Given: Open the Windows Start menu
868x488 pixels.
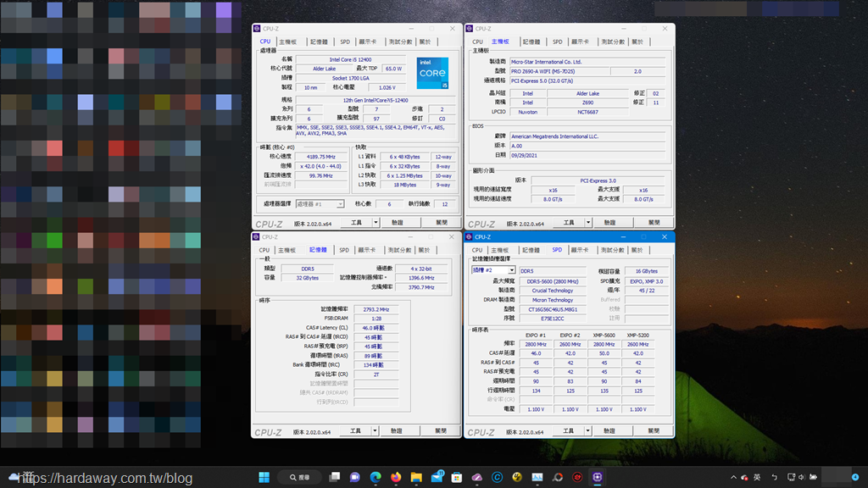Looking at the screenshot, I should pyautogui.click(x=264, y=477).
